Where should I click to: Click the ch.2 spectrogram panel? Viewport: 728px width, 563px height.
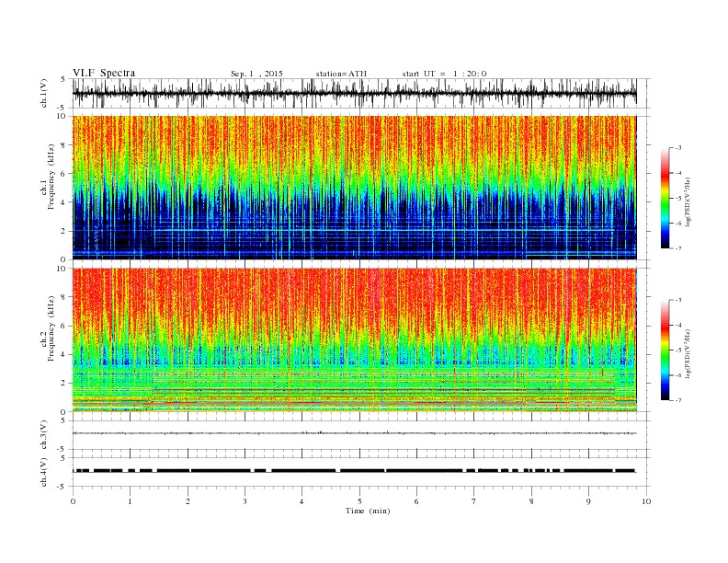(354, 340)
